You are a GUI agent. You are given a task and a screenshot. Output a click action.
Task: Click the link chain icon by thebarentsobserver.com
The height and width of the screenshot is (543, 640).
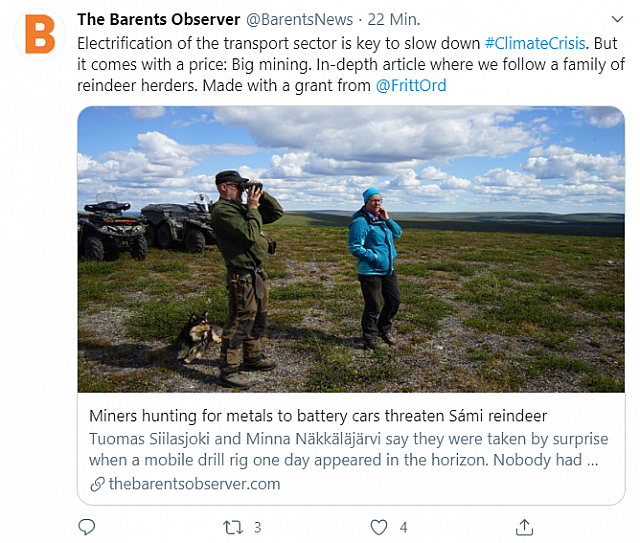(x=97, y=484)
